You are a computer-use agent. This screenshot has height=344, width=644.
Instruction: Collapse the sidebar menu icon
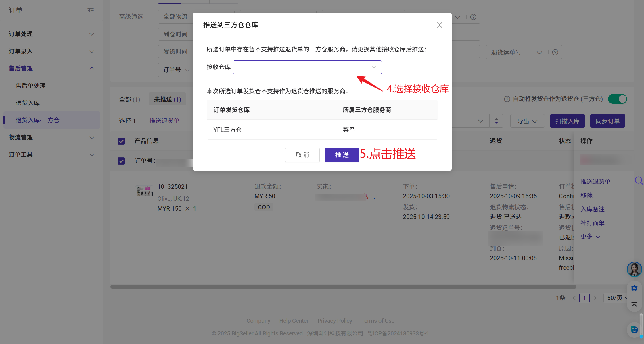click(91, 11)
